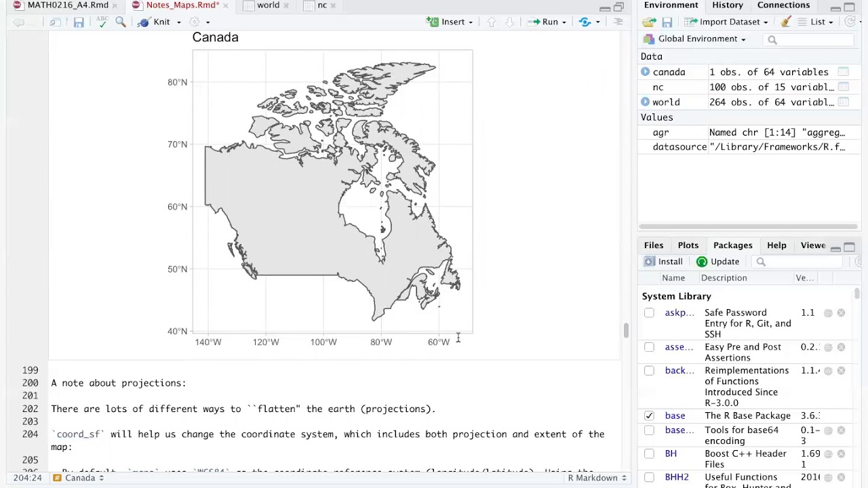Viewport: 868px width, 488px height.
Task: Open the Help tab
Action: pos(776,245)
